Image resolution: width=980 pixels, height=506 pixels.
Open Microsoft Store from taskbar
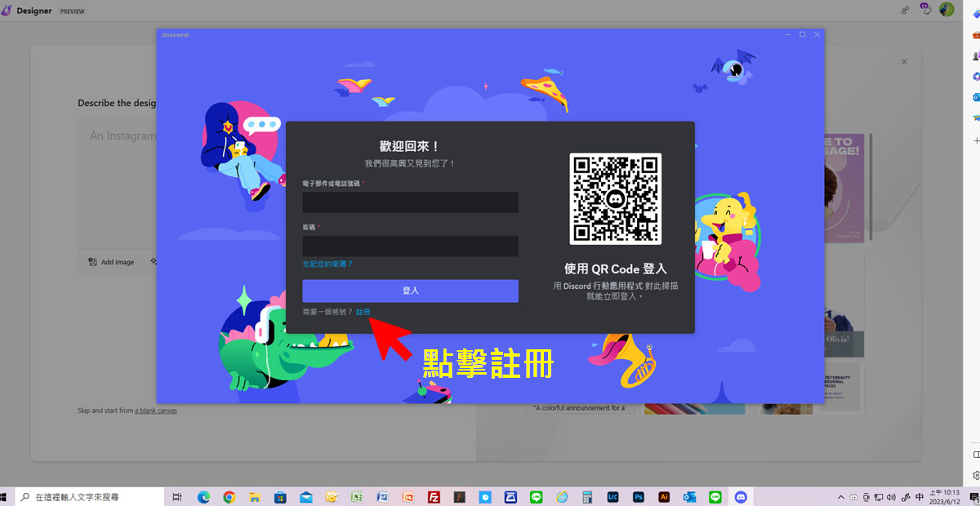pyautogui.click(x=280, y=496)
